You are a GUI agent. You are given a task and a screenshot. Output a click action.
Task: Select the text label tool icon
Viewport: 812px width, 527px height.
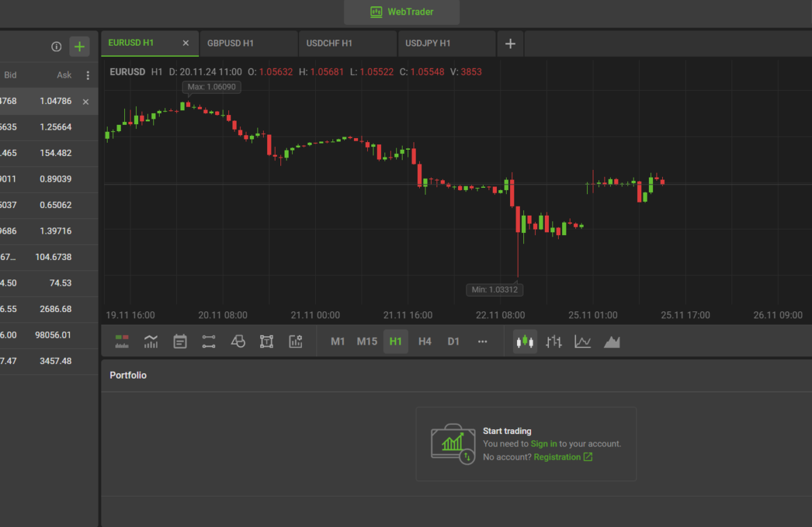[267, 341]
